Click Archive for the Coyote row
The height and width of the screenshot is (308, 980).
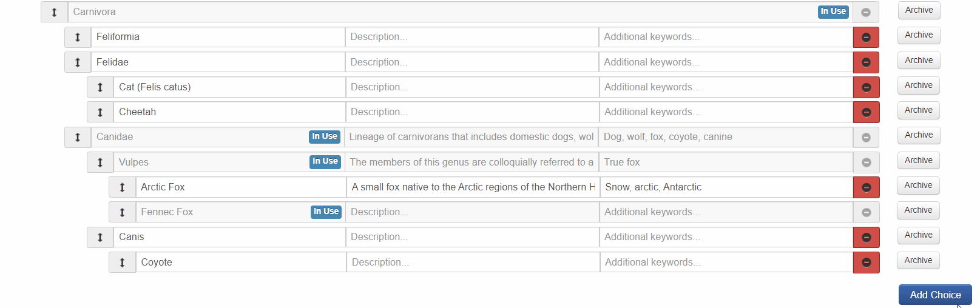[918, 261]
